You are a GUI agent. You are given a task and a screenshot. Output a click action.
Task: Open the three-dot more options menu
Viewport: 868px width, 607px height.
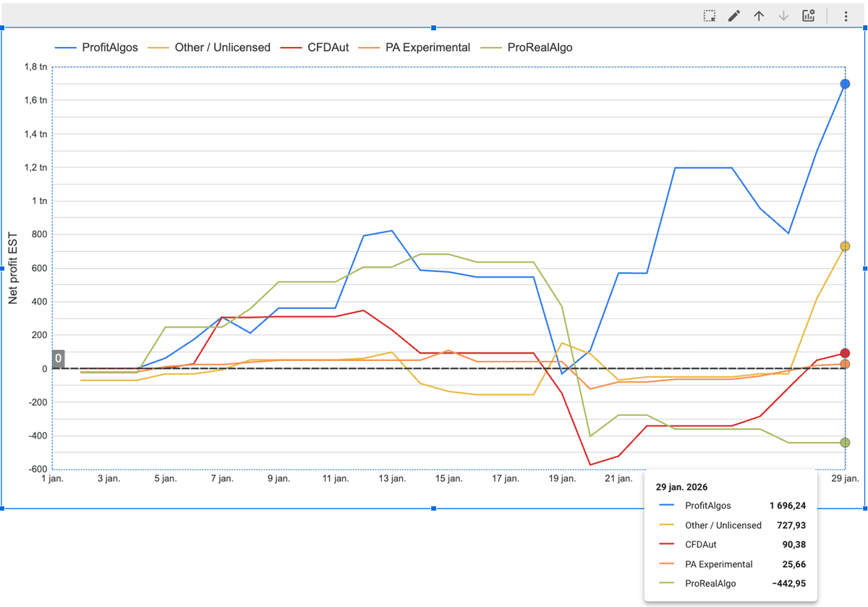tap(846, 16)
